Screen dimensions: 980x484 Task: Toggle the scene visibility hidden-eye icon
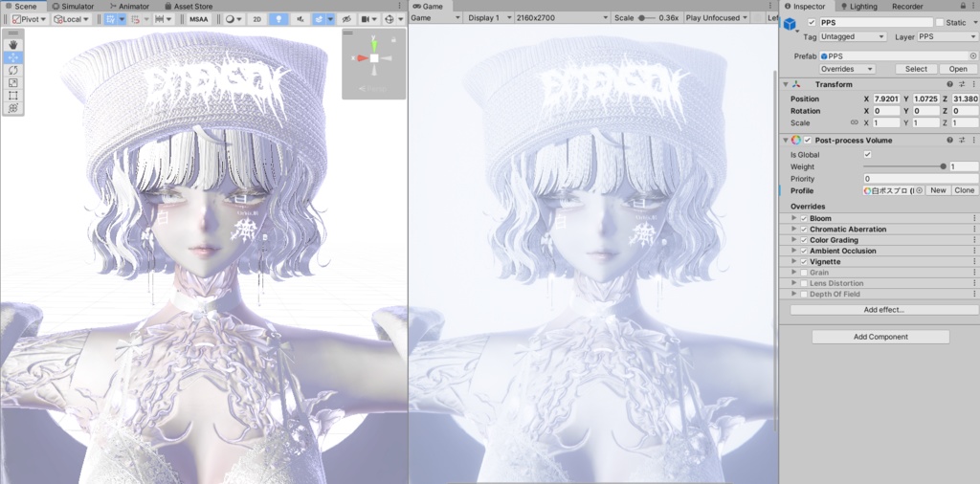[x=346, y=19]
